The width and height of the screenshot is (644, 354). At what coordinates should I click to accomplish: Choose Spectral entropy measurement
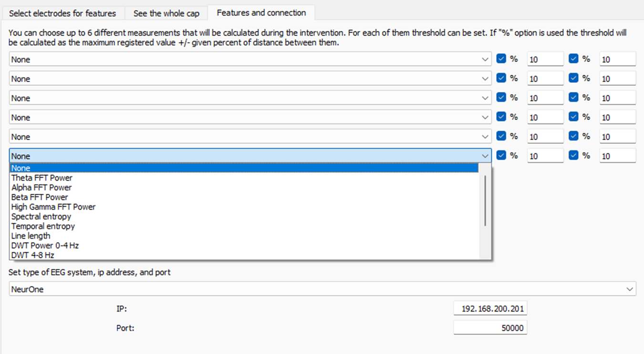tap(41, 216)
